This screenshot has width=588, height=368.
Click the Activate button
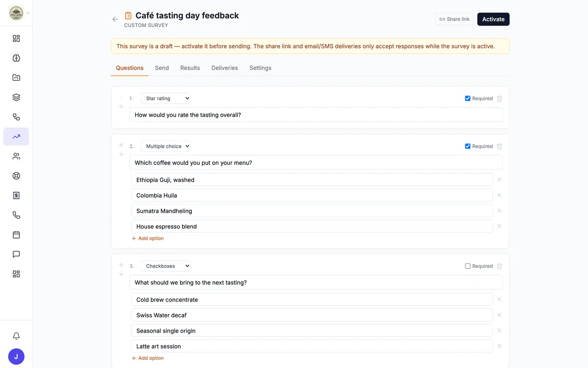[x=493, y=19]
